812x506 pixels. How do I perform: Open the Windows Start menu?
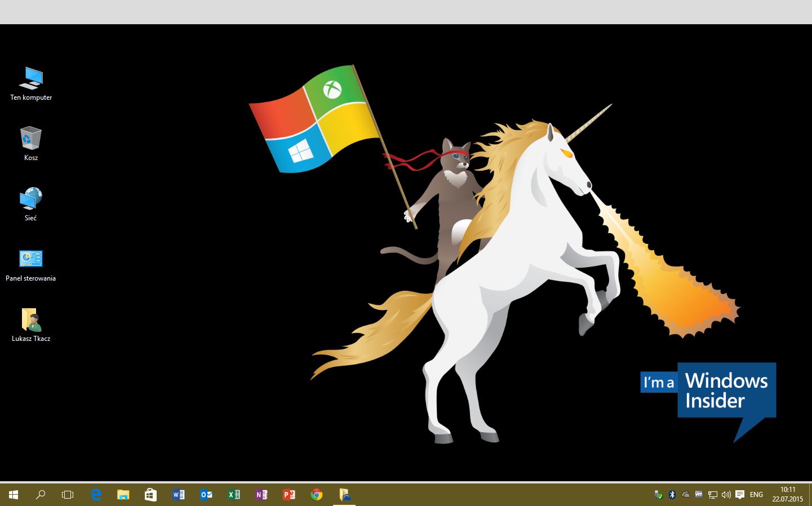(14, 495)
